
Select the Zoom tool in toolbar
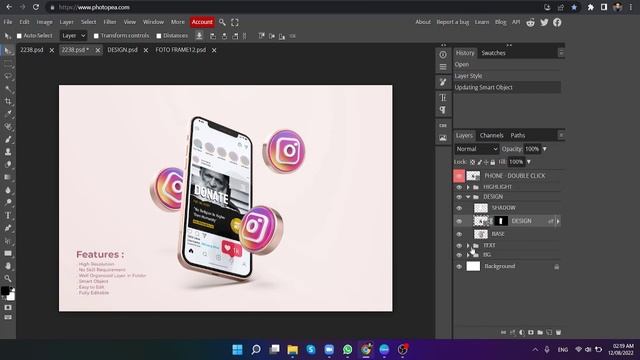pos(8,278)
